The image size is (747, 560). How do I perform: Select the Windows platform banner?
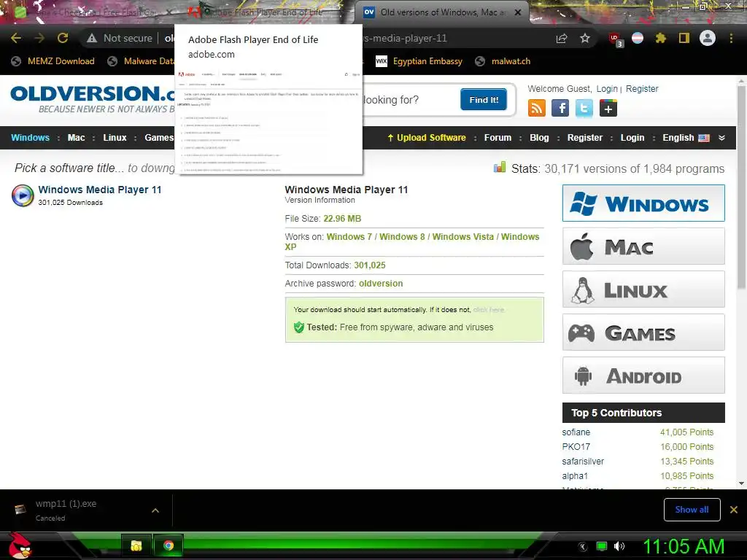tap(643, 203)
